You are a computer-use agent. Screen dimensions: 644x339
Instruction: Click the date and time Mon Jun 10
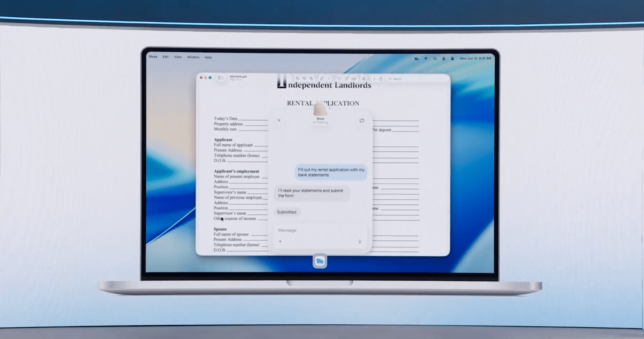tap(475, 59)
